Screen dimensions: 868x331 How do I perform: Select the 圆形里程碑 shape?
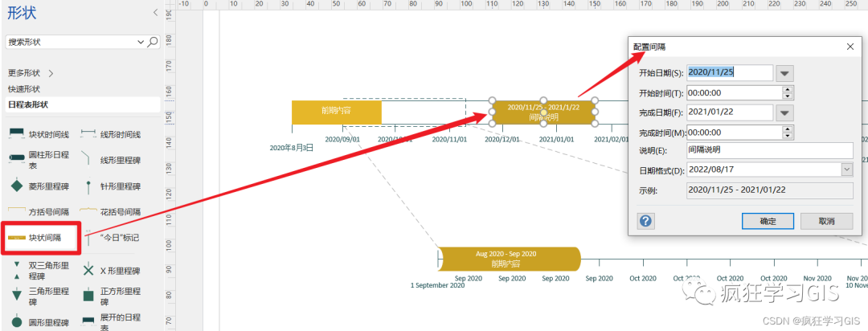(x=39, y=323)
